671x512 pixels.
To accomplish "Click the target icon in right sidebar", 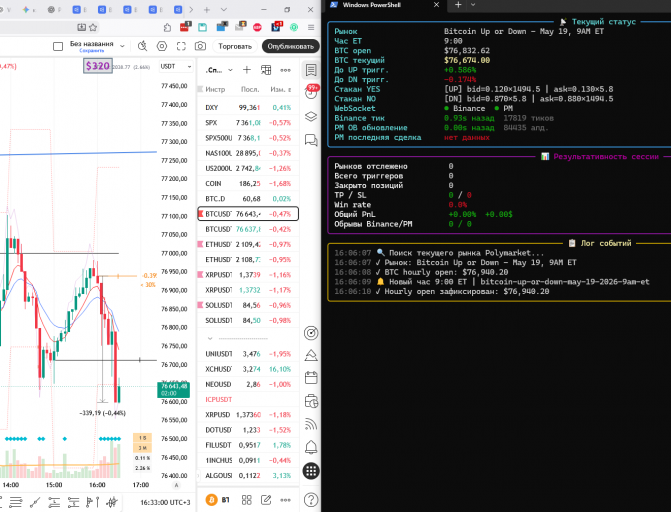I will [311, 333].
